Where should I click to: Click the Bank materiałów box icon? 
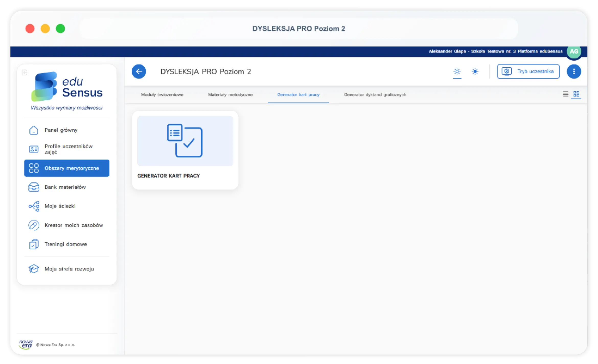pos(33,187)
